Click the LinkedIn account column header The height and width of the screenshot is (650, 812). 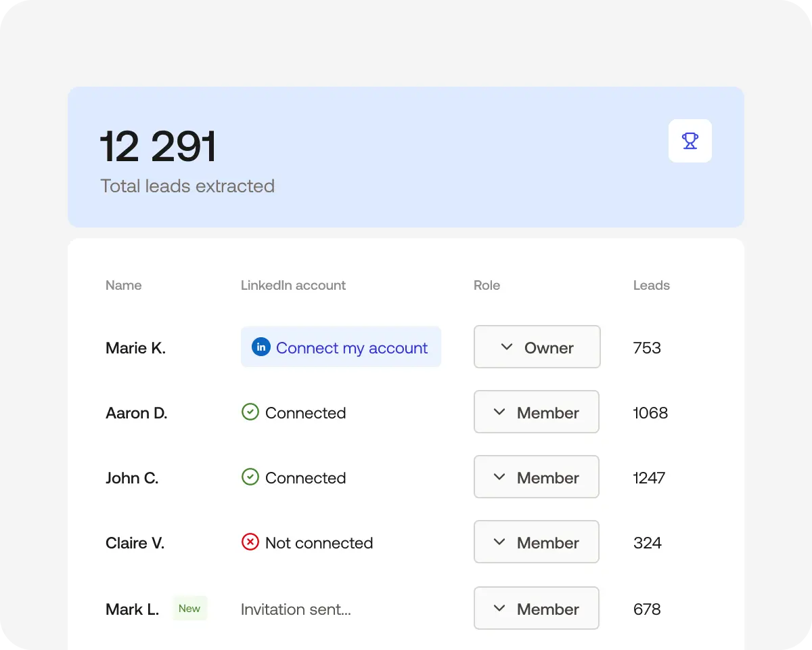(293, 285)
